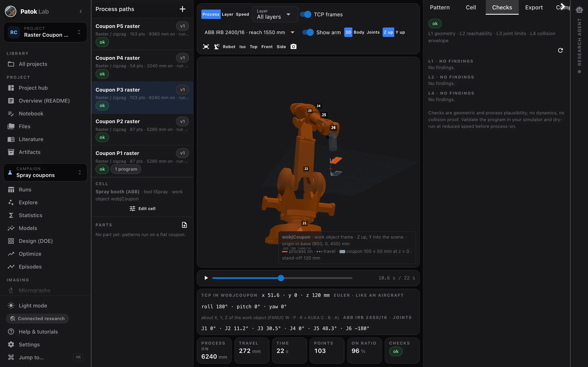This screenshot has height=367, width=588.
Task: Open the Pattern tab
Action: tap(440, 7)
